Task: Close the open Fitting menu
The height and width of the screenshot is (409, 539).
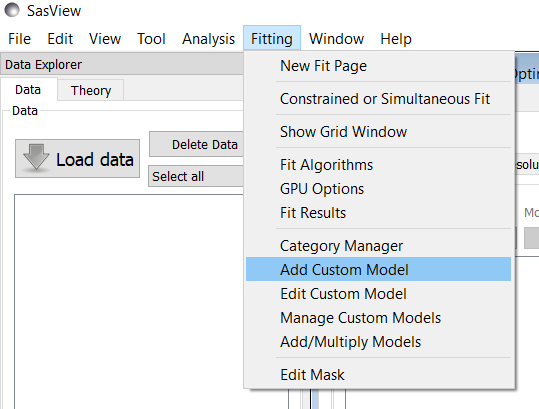Action: (x=272, y=38)
